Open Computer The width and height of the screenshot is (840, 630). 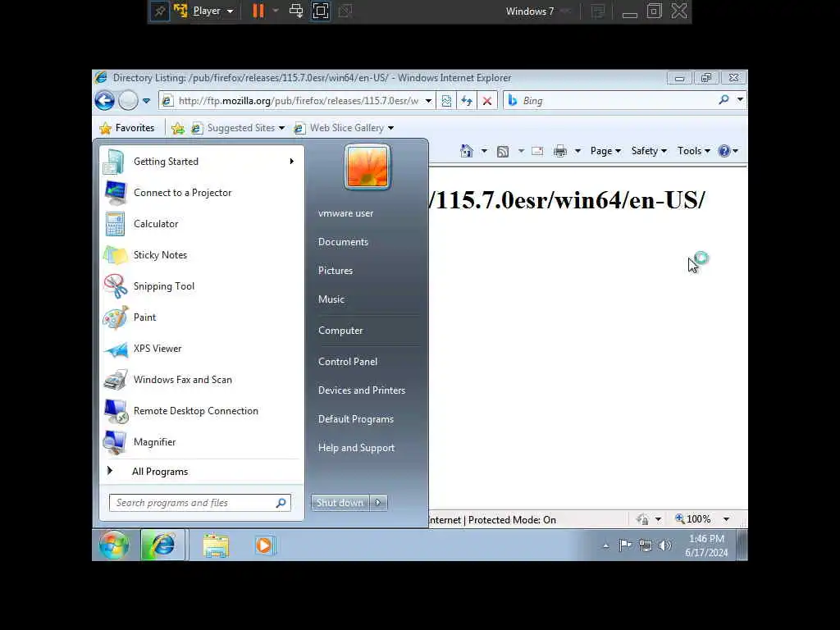pos(340,331)
